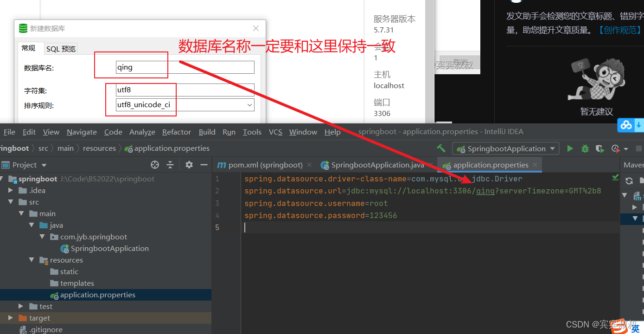
Task: Open the 排序规则 utf8_unicode_ci dropdown
Action: [185, 105]
